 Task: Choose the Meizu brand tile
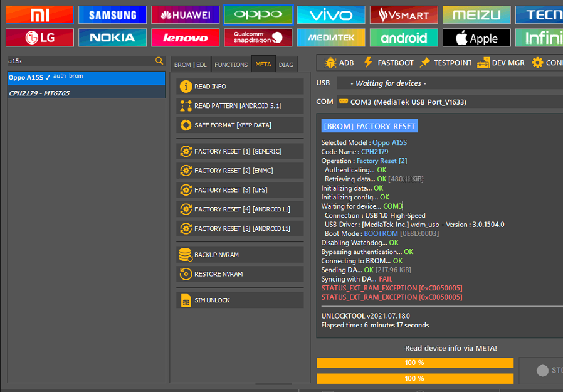pyautogui.click(x=477, y=15)
